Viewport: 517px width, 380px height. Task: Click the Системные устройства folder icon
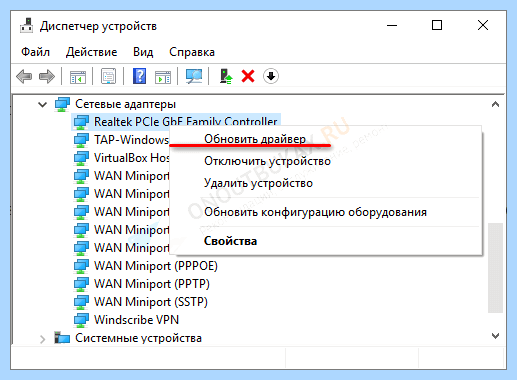[x=62, y=338]
